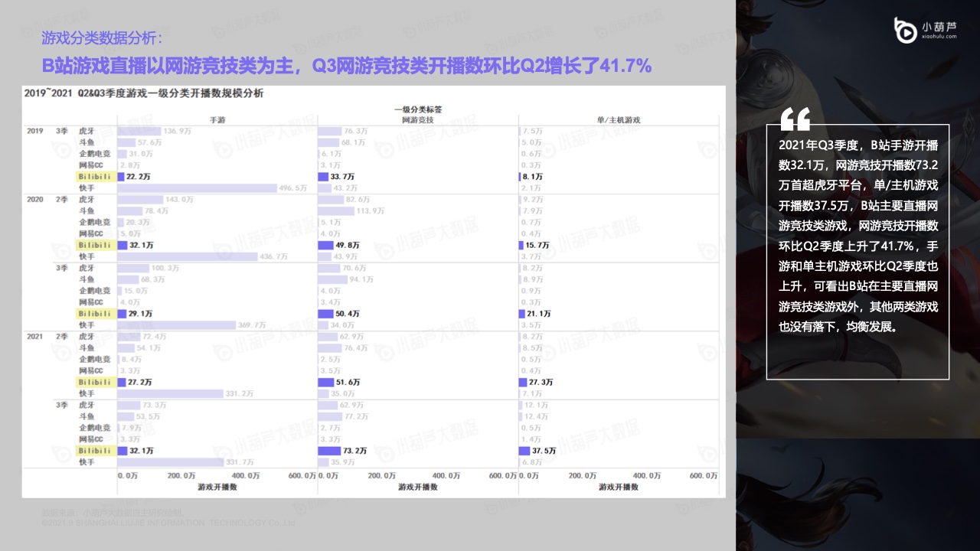
Task: Click the 73.2万 Bilibili bar value
Action: 354,451
